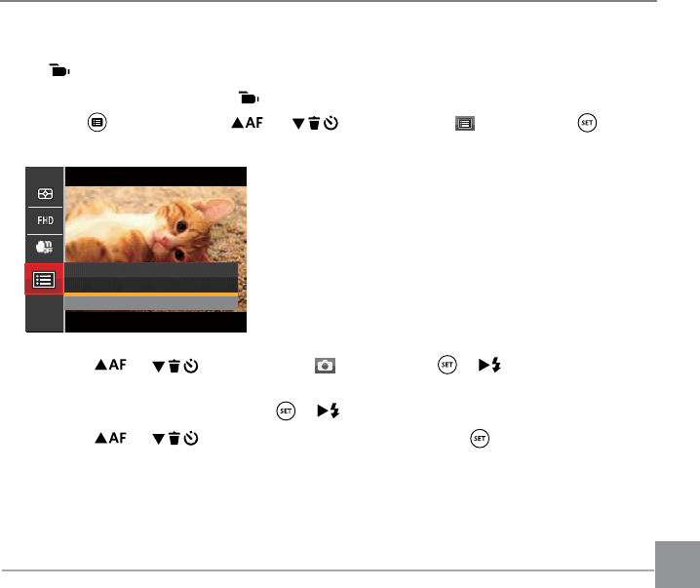Click the cat preview image on screen
The height and width of the screenshot is (588, 700).
pos(155,224)
